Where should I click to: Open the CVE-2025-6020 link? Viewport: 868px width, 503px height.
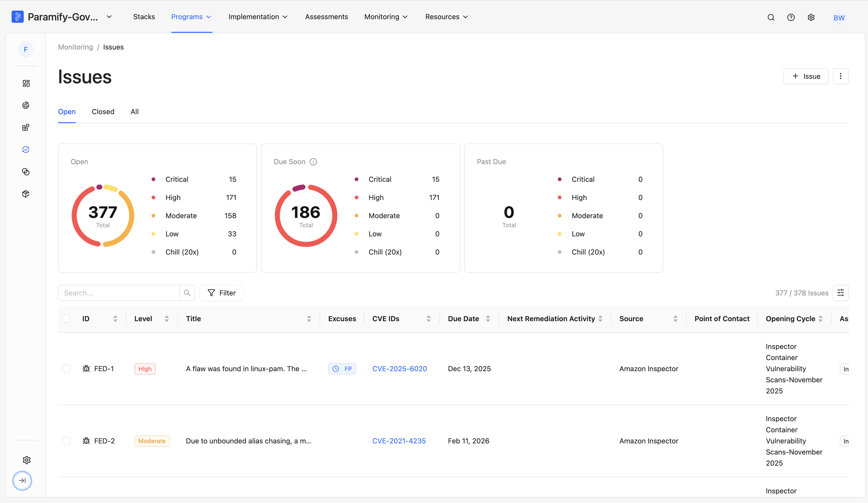coord(399,369)
